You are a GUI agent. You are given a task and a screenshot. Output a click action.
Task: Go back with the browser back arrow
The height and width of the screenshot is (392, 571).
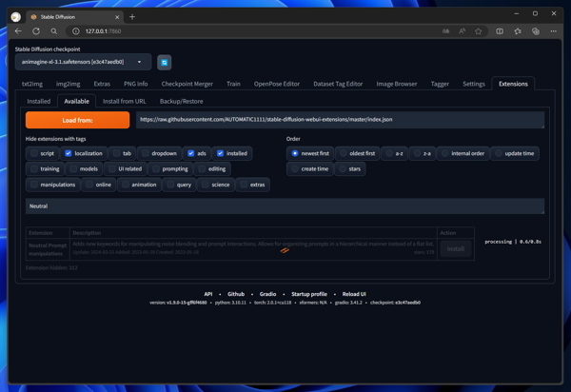click(x=18, y=31)
